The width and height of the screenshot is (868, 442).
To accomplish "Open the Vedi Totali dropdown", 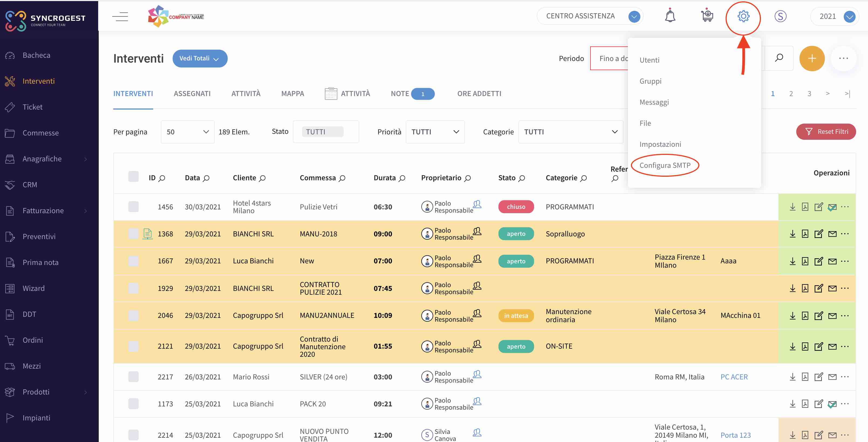I will 200,59.
